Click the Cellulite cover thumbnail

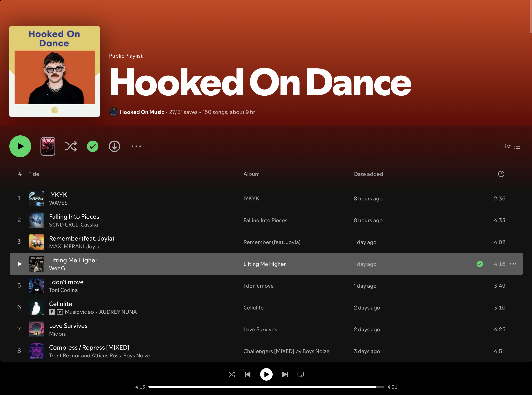coord(37,308)
